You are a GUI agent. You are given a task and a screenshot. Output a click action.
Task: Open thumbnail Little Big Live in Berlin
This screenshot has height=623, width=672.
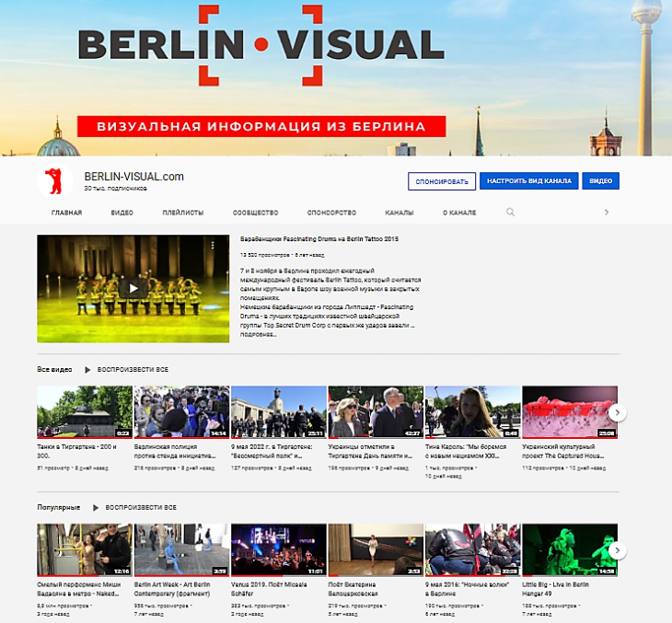570,550
